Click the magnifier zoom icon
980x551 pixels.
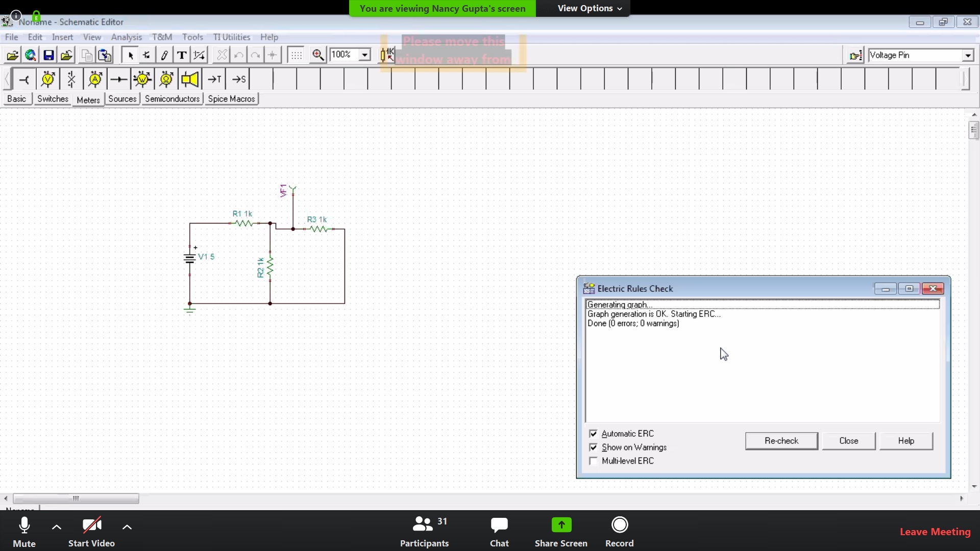click(x=318, y=55)
